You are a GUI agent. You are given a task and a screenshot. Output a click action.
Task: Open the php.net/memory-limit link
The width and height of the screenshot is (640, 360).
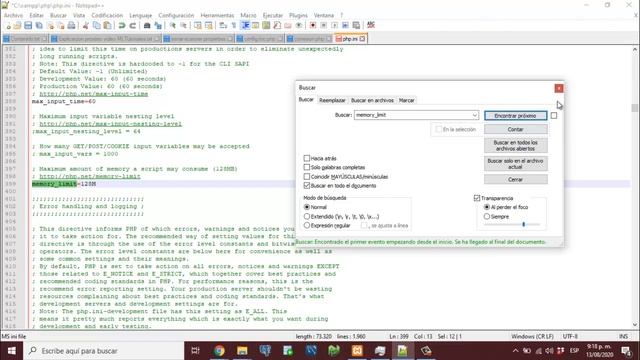coord(90,176)
